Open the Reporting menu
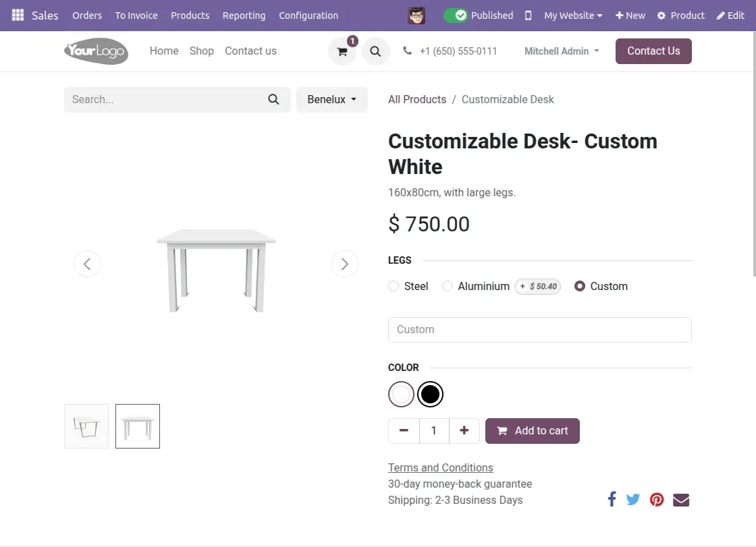The width and height of the screenshot is (756, 547). 244,15
